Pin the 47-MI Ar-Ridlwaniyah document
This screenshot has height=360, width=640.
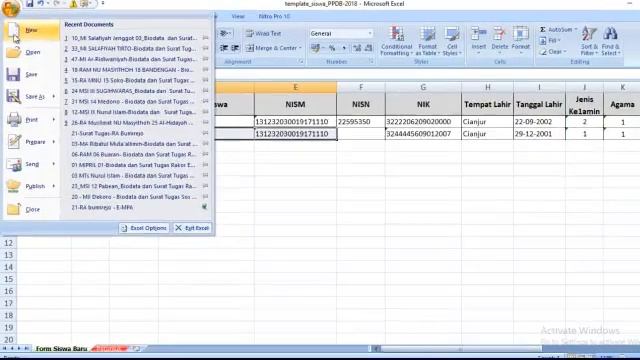(x=205, y=59)
